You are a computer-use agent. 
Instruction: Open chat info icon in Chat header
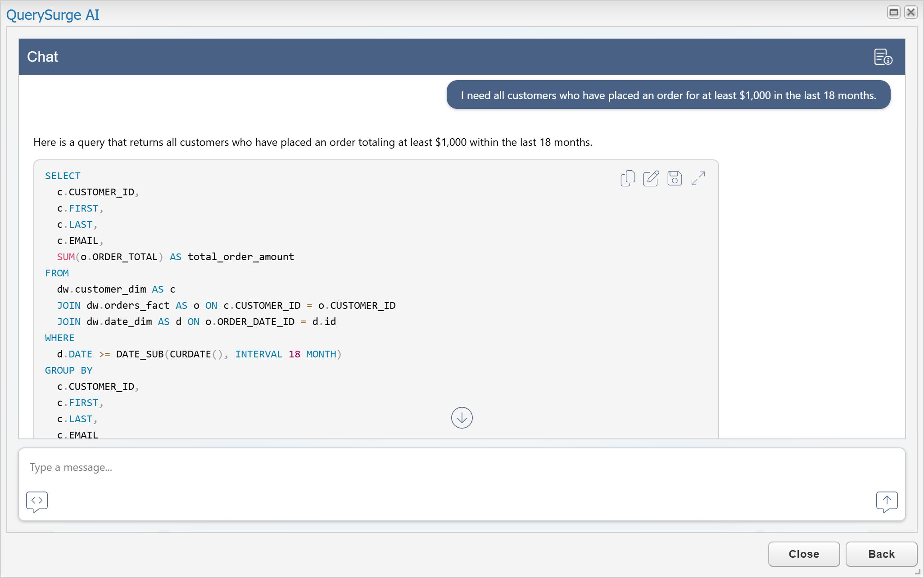[x=883, y=57]
